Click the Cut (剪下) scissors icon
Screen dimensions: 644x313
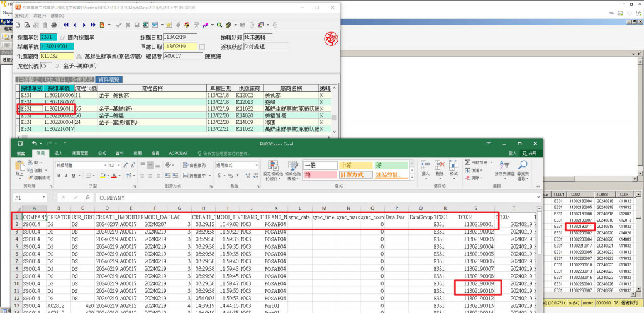pyautogui.click(x=30, y=162)
